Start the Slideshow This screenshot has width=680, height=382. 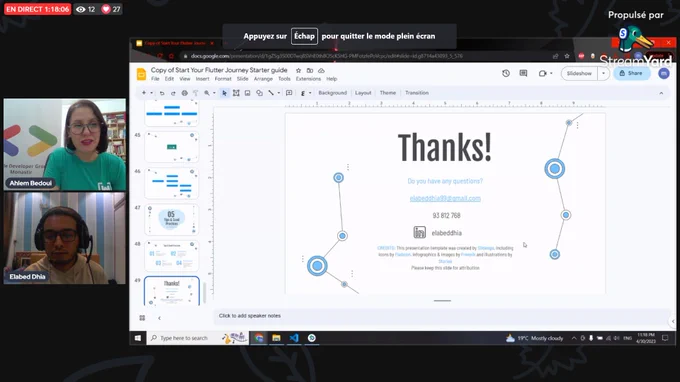pyautogui.click(x=579, y=73)
